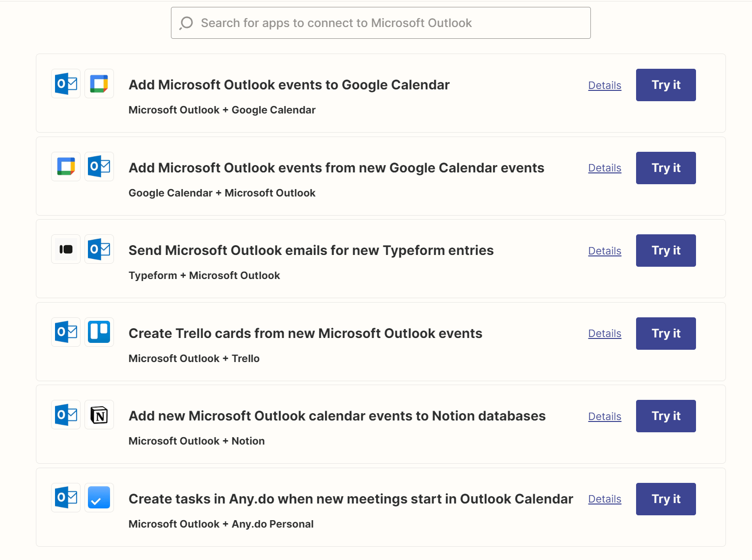Select the Typeform icon
Viewport: 752px width, 560px height.
click(x=65, y=249)
